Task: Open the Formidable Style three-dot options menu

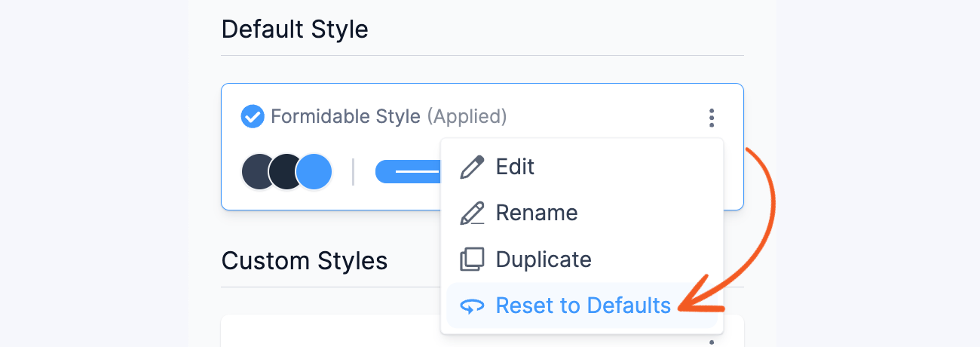Action: 711,118
